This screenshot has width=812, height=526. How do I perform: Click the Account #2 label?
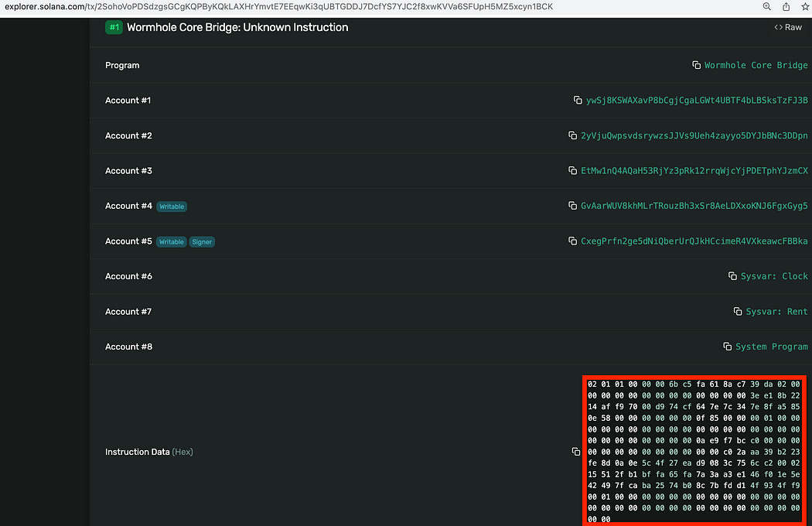(128, 136)
